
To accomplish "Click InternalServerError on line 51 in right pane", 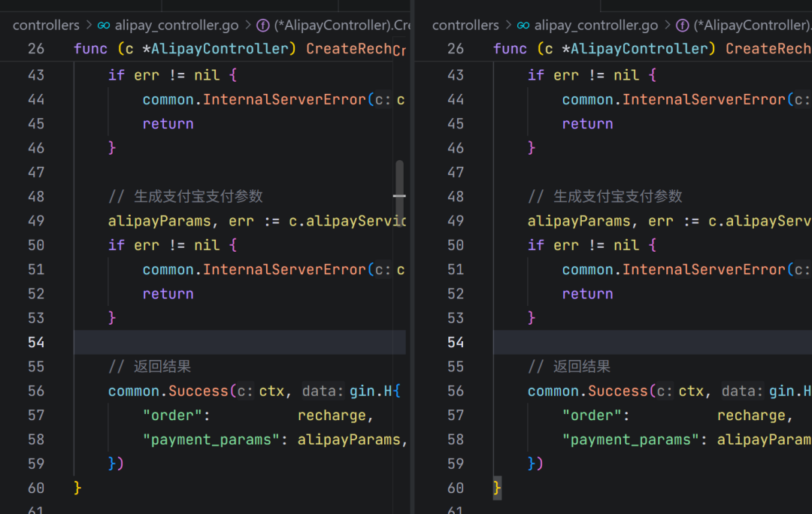I will tap(704, 271).
